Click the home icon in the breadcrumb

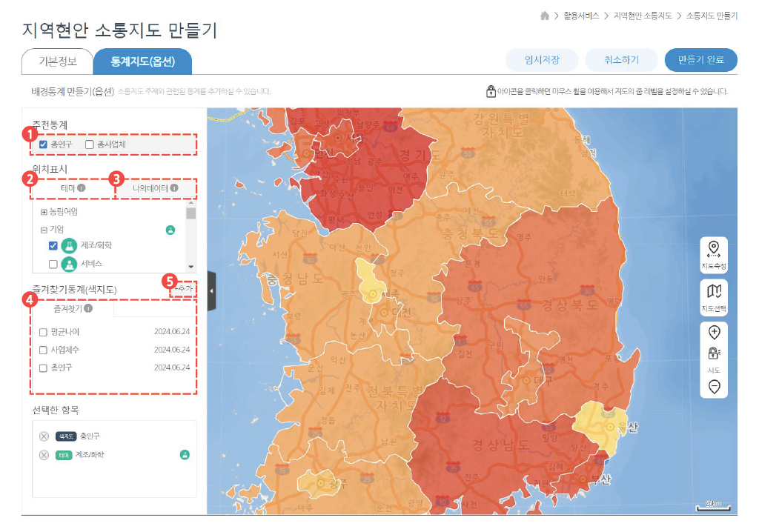click(544, 13)
